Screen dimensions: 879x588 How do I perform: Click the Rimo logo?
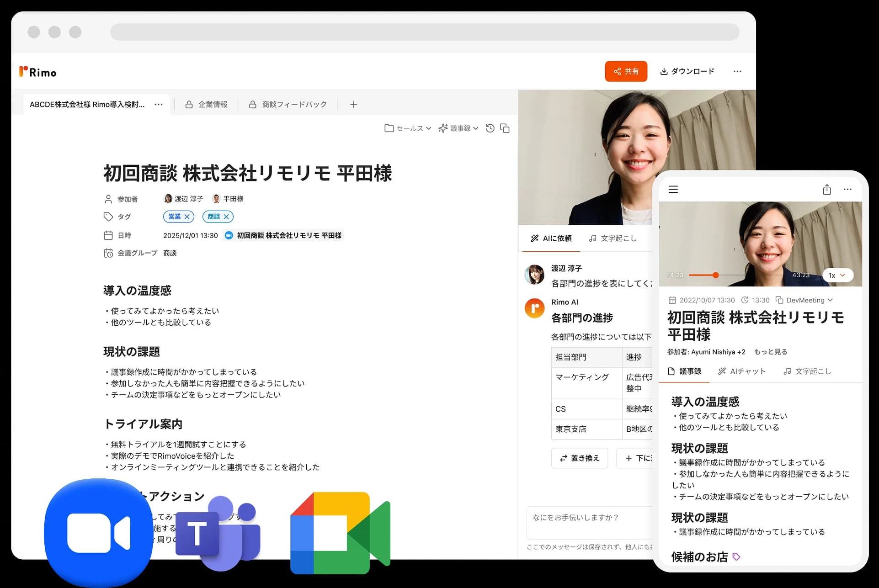38,72
